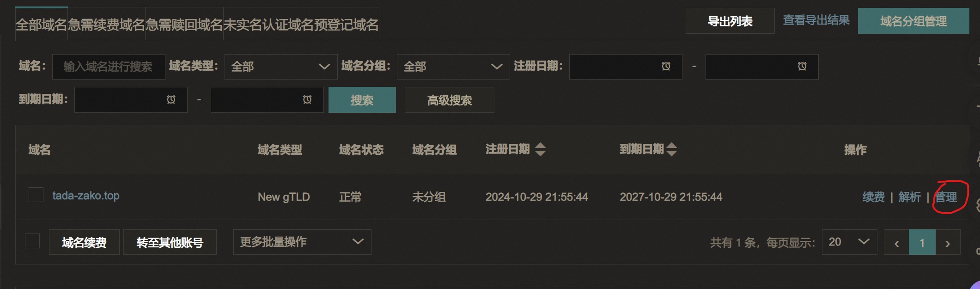Click the circled 管理 link for tada-zako.top
Screen dimensions: 980x289
946,197
